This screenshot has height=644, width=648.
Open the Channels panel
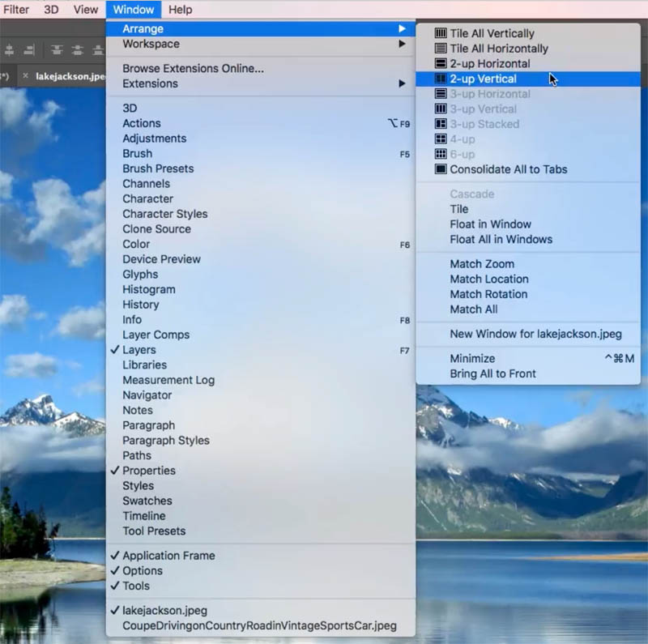[x=260, y=184]
